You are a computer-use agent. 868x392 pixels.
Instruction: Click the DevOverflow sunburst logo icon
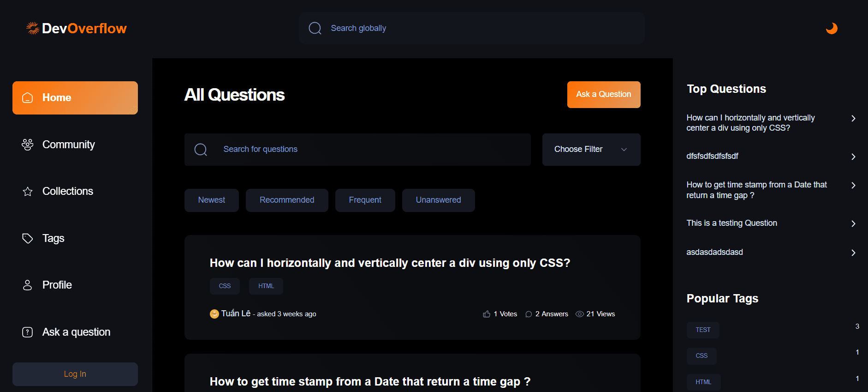(x=33, y=28)
